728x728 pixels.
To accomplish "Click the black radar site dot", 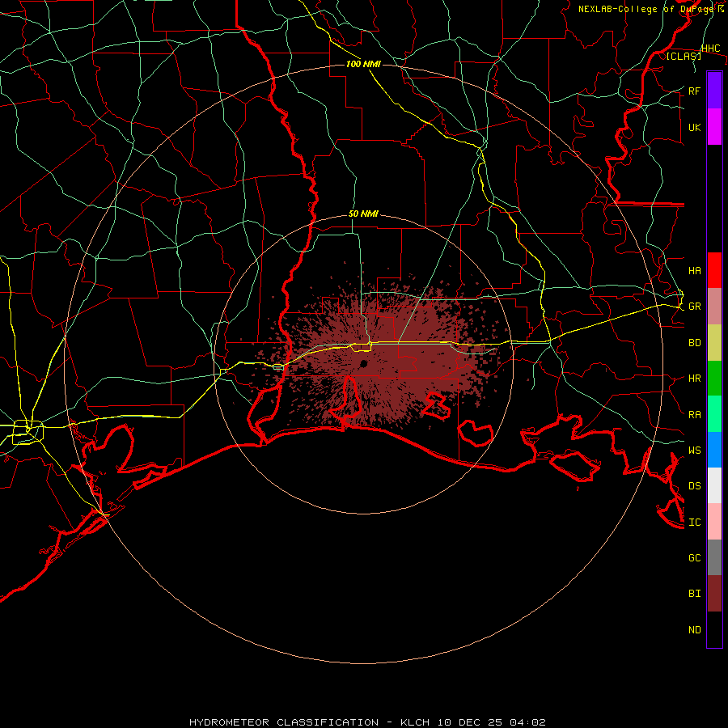I will tap(364, 363).
